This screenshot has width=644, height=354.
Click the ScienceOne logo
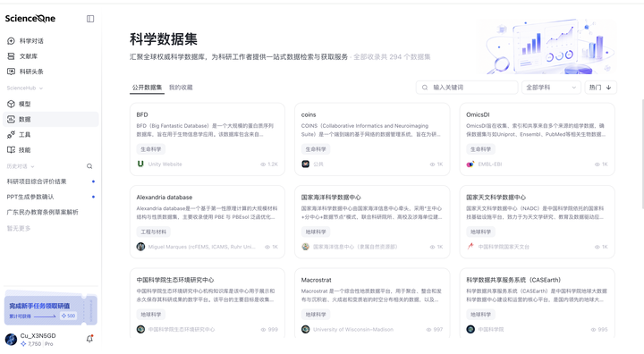click(x=30, y=19)
